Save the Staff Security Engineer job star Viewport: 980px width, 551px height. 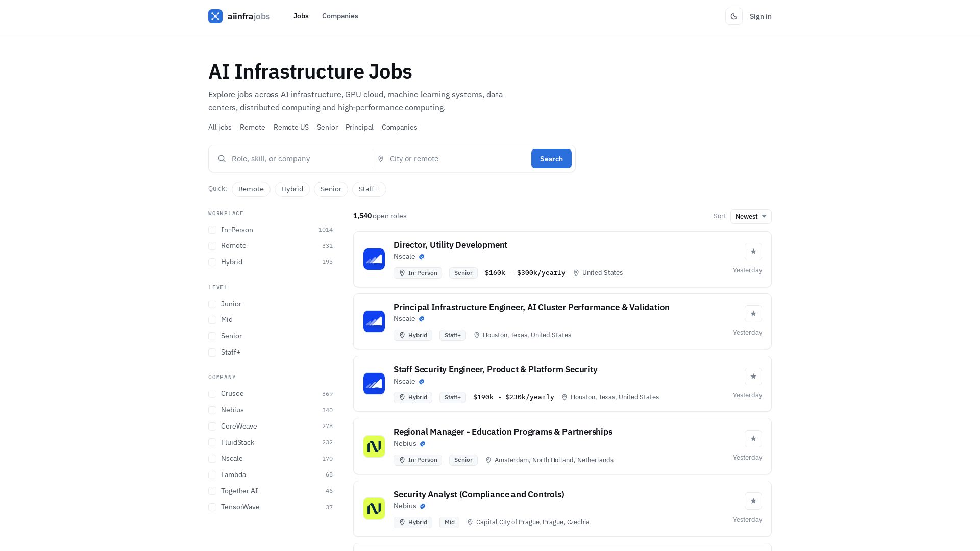753,377
